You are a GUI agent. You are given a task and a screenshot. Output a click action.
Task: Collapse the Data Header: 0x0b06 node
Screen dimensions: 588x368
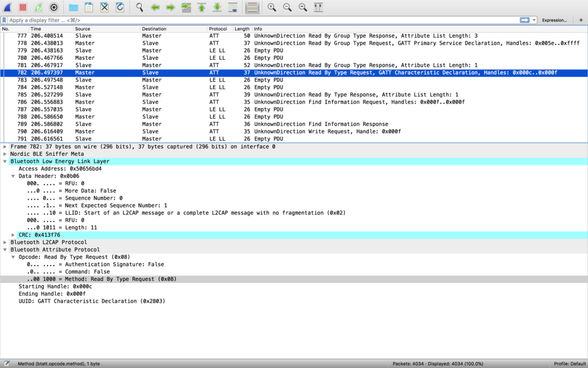click(x=13, y=176)
